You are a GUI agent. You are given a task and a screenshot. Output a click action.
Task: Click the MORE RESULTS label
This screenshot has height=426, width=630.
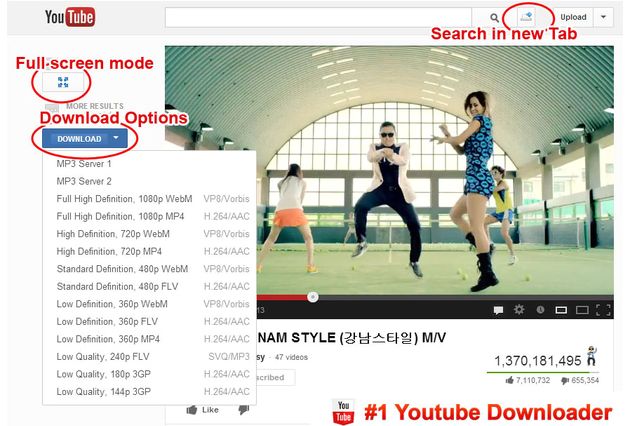(95, 106)
